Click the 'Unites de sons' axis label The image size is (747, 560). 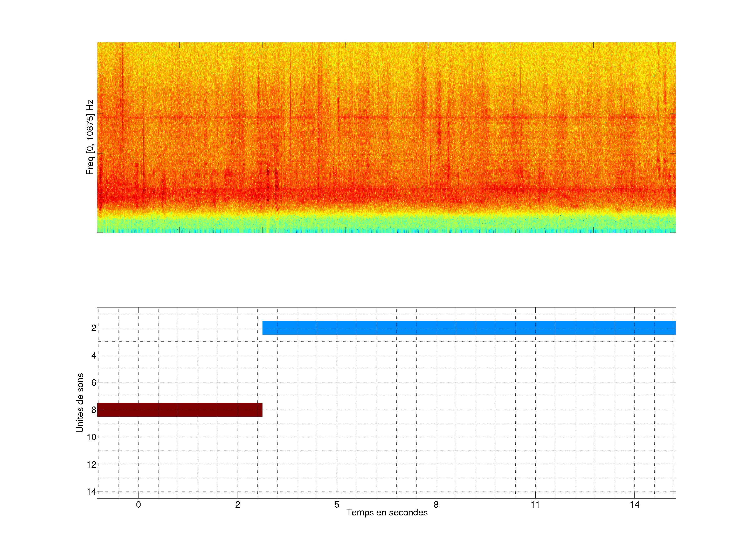80,402
